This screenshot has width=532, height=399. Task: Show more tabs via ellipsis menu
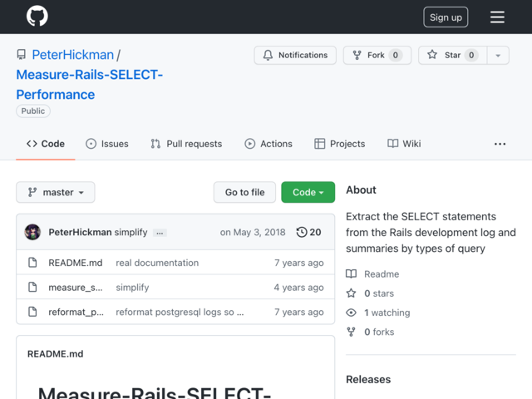point(500,144)
